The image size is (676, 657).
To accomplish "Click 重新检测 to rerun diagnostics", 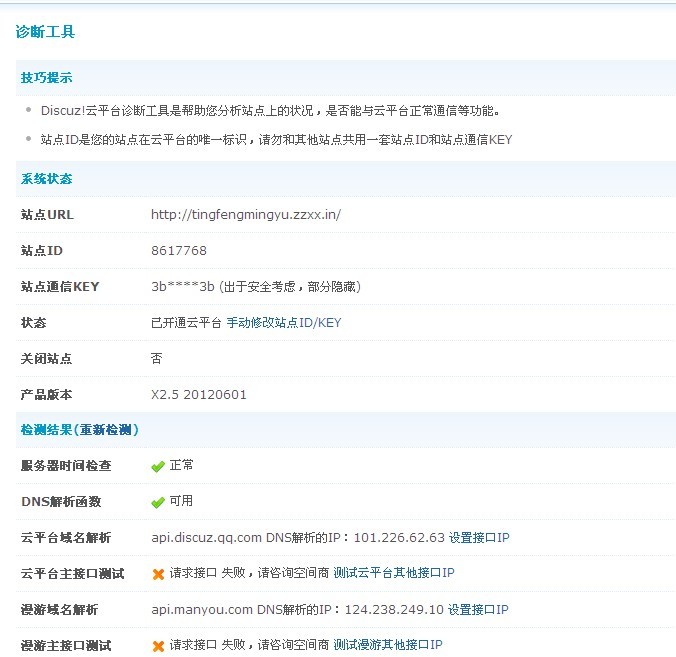I will click(109, 430).
